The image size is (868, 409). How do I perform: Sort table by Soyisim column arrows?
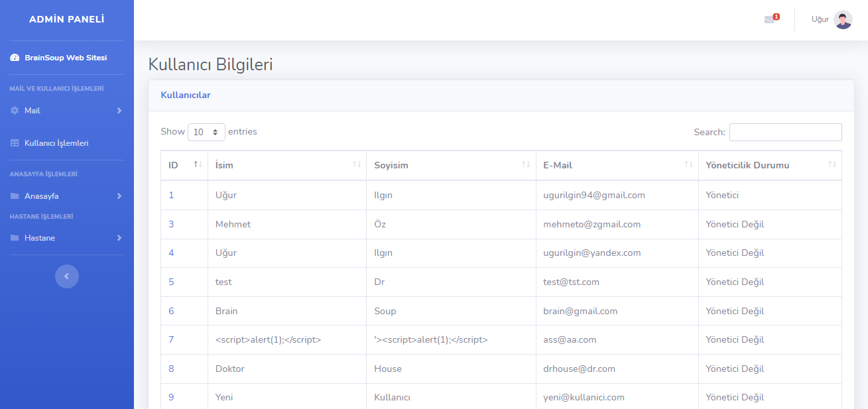pos(526,164)
